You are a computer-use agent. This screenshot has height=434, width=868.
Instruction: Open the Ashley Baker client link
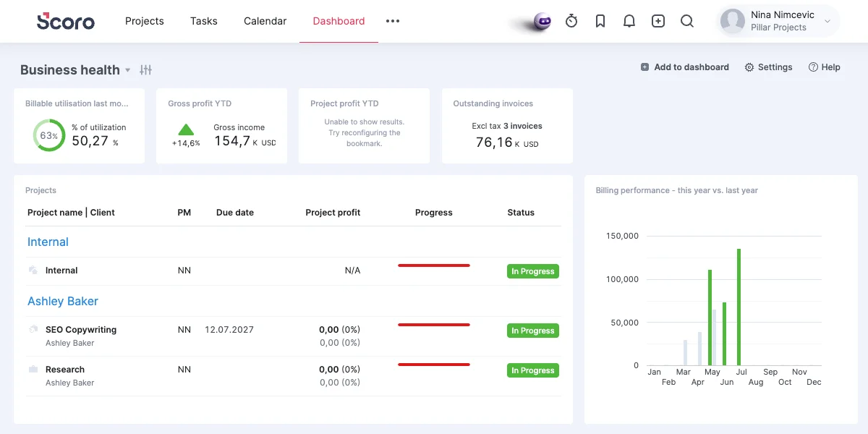pos(63,301)
